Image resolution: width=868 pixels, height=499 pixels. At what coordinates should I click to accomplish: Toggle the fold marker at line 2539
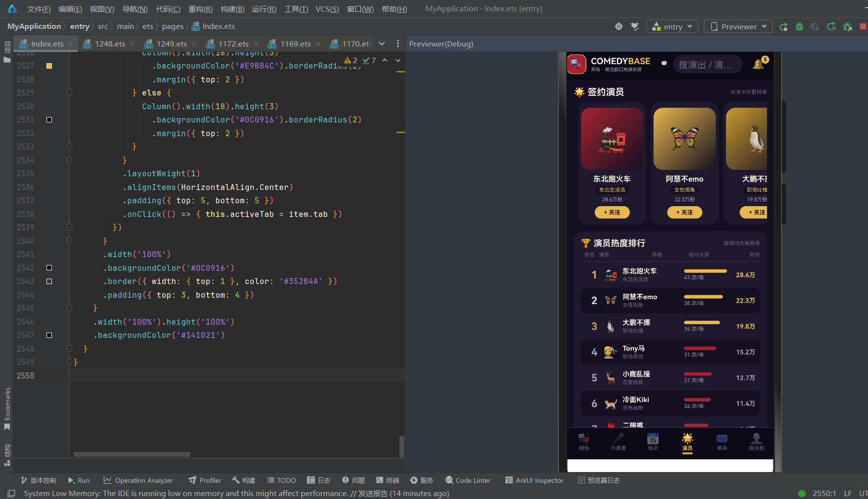70,227
